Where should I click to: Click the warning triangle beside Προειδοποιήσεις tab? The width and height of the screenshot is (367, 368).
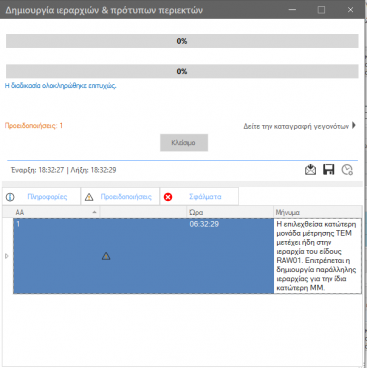(89, 197)
